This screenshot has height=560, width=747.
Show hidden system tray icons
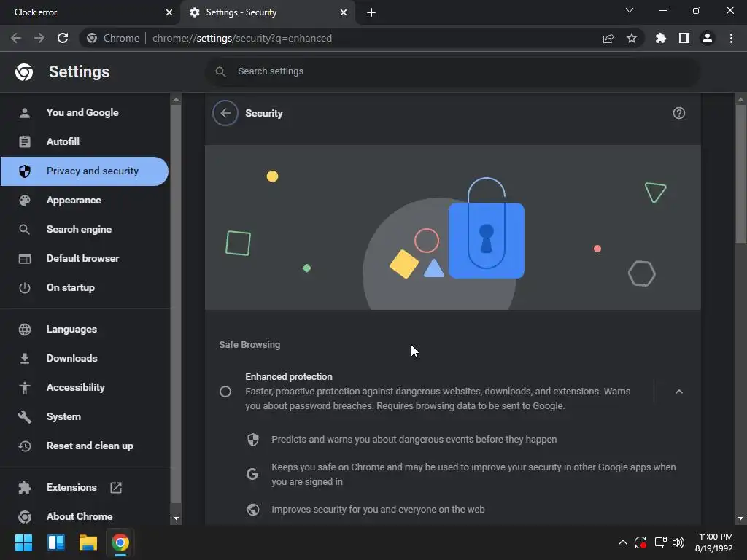[x=623, y=542]
